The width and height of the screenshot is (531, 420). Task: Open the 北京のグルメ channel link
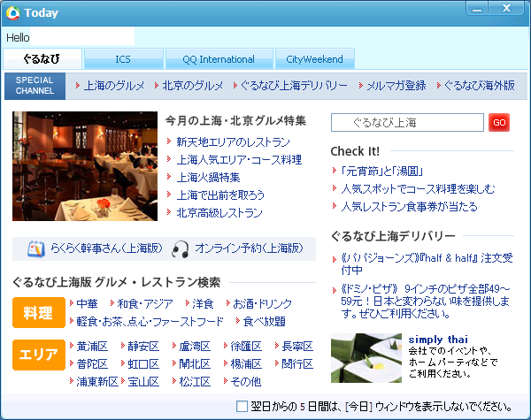pos(193,86)
